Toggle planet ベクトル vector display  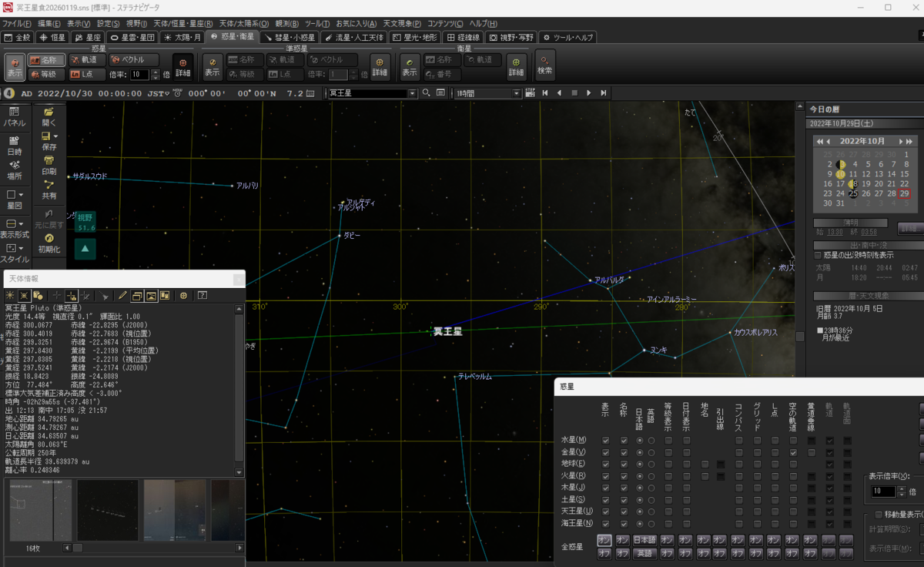point(133,59)
